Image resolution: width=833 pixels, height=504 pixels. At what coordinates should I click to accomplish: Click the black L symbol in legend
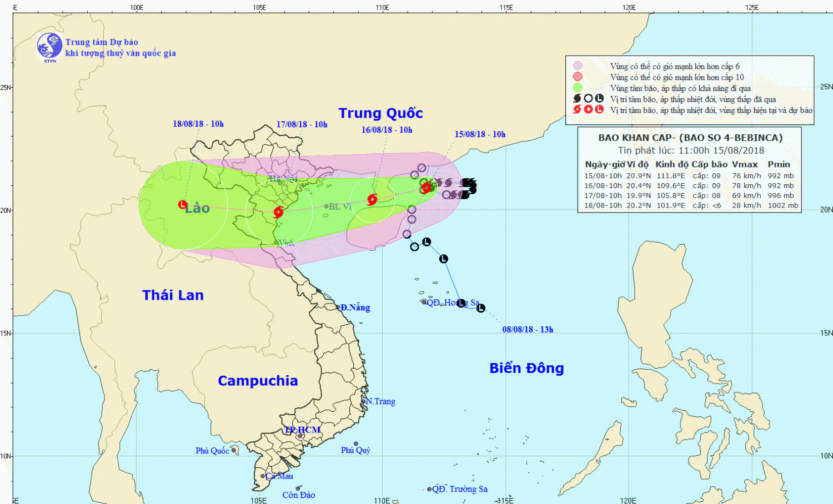coord(599,98)
